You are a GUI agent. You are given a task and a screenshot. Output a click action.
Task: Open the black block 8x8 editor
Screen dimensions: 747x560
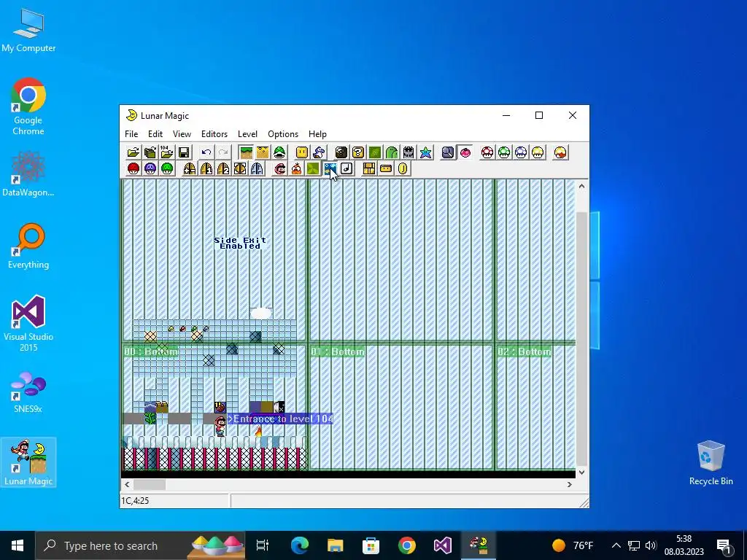(x=341, y=152)
